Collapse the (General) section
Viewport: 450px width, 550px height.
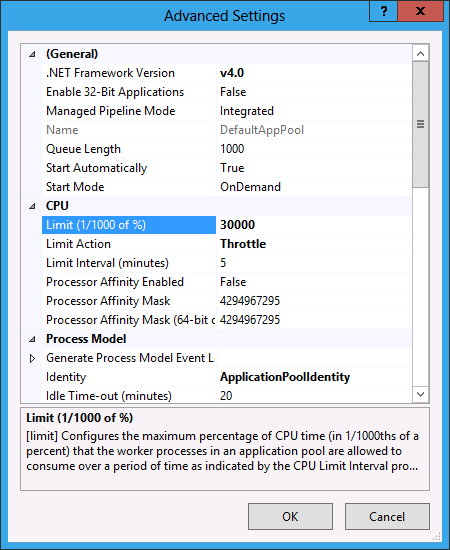pos(32,54)
